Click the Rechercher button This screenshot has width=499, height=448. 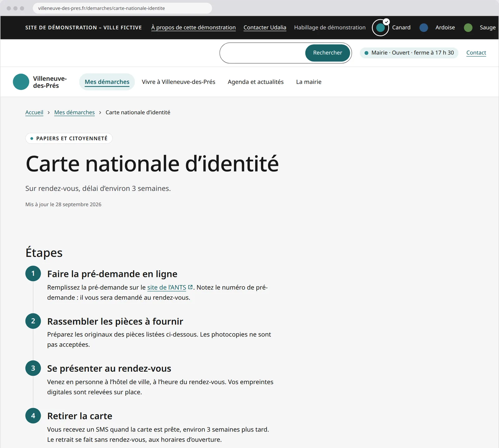pos(327,53)
